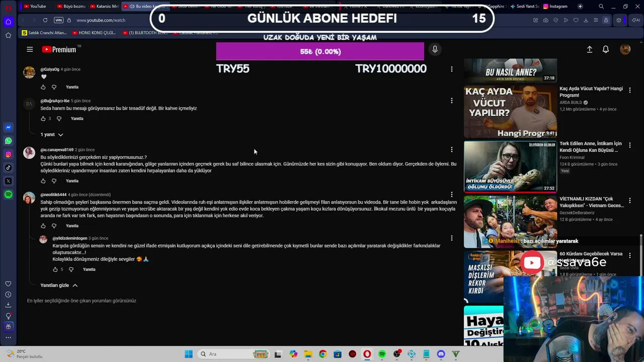Viewport: 644px width, 362px height.
Task: Open the @u.canayeva8169 profile picture
Action: (29, 152)
